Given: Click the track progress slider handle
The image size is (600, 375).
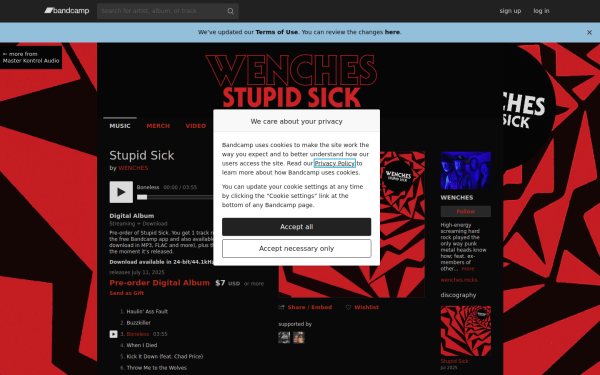Looking at the screenshot, I should (x=142, y=197).
